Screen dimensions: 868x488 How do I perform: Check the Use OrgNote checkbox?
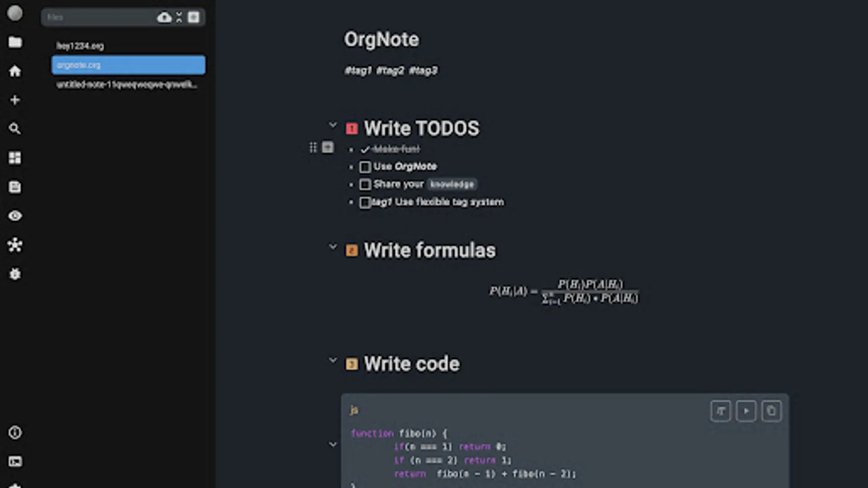pyautogui.click(x=365, y=167)
